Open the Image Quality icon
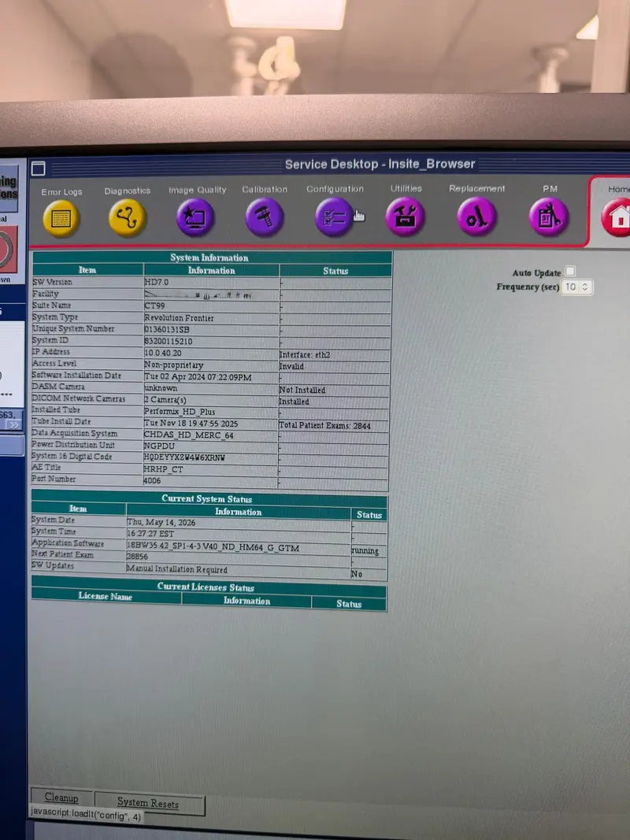This screenshot has height=840, width=630. tap(195, 217)
